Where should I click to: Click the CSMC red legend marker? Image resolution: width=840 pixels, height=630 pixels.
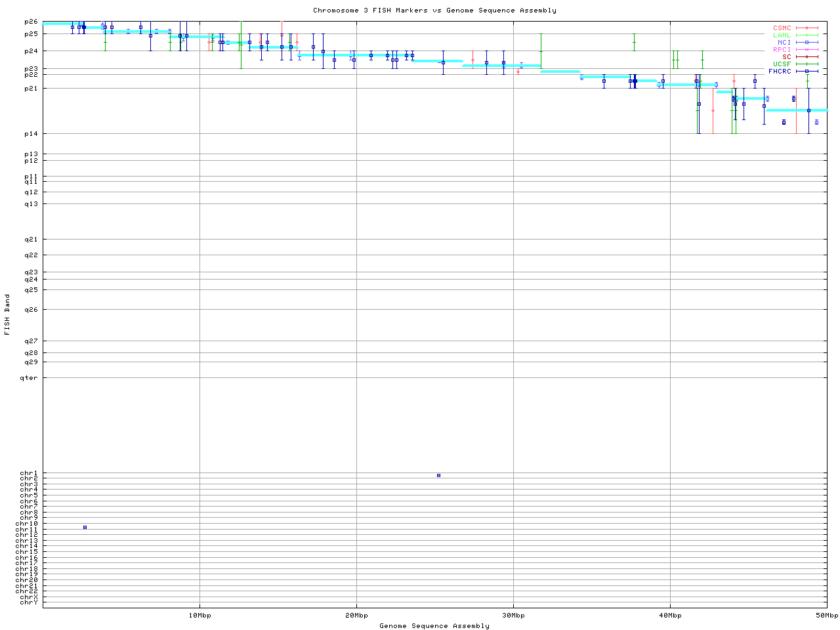(807, 28)
